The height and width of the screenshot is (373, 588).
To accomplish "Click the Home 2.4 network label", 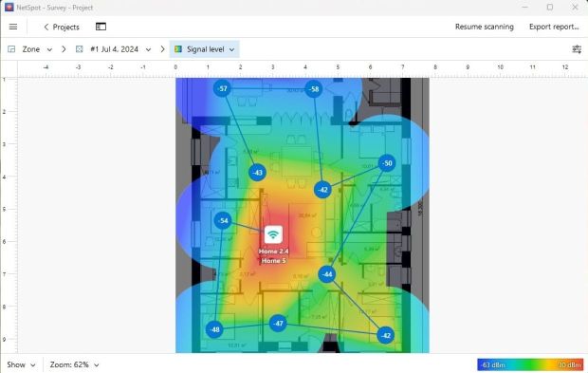I will tap(274, 252).
